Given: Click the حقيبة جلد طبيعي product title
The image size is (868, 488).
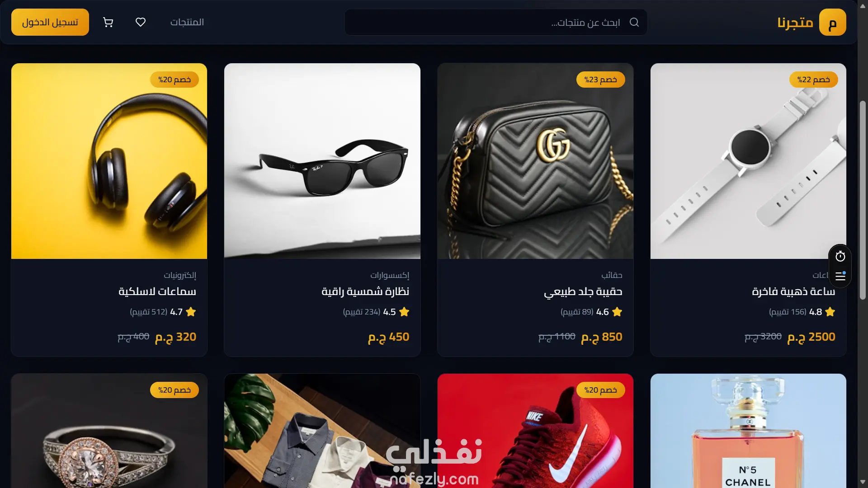Looking at the screenshot, I should pyautogui.click(x=583, y=291).
